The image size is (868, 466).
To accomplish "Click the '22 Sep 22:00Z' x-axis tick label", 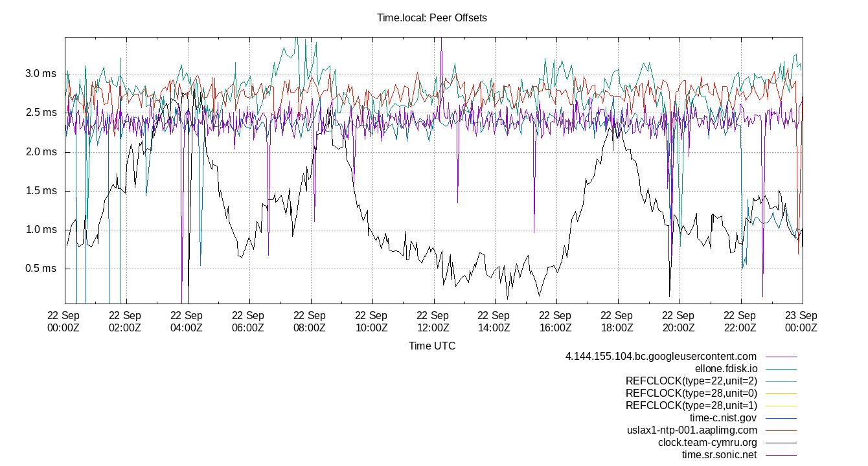I will pos(740,322).
